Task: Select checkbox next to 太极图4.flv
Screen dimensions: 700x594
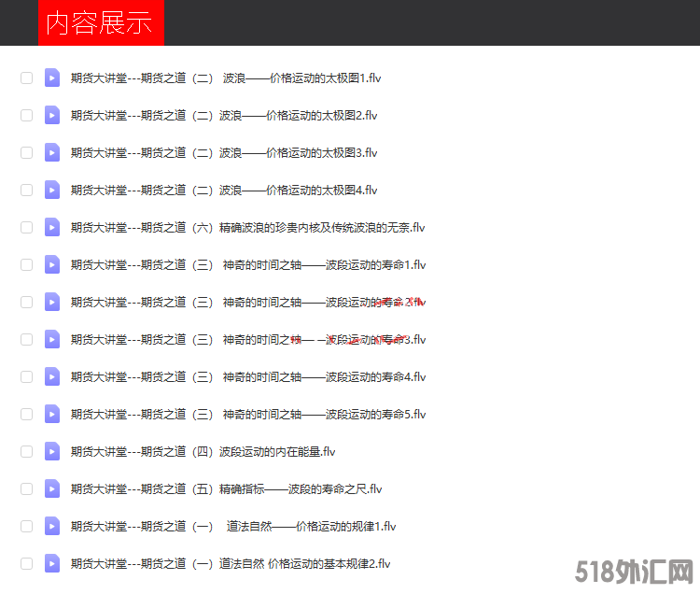Action: click(26, 191)
